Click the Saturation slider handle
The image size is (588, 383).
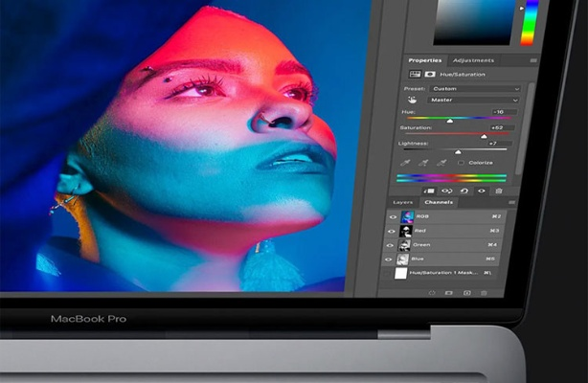click(484, 136)
